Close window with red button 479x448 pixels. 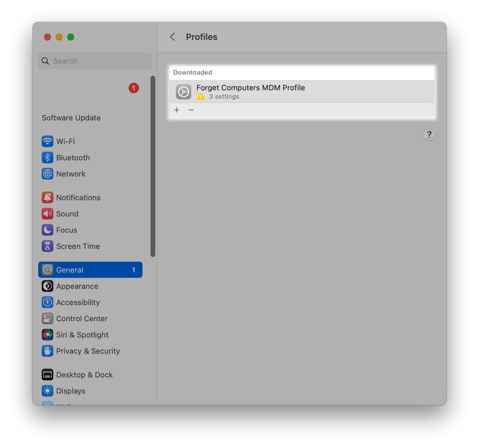(47, 37)
